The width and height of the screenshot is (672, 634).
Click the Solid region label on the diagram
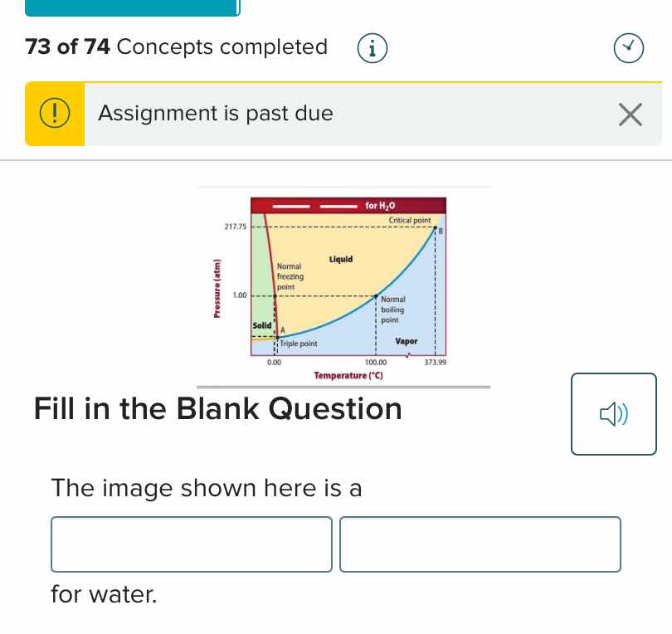coord(260,326)
